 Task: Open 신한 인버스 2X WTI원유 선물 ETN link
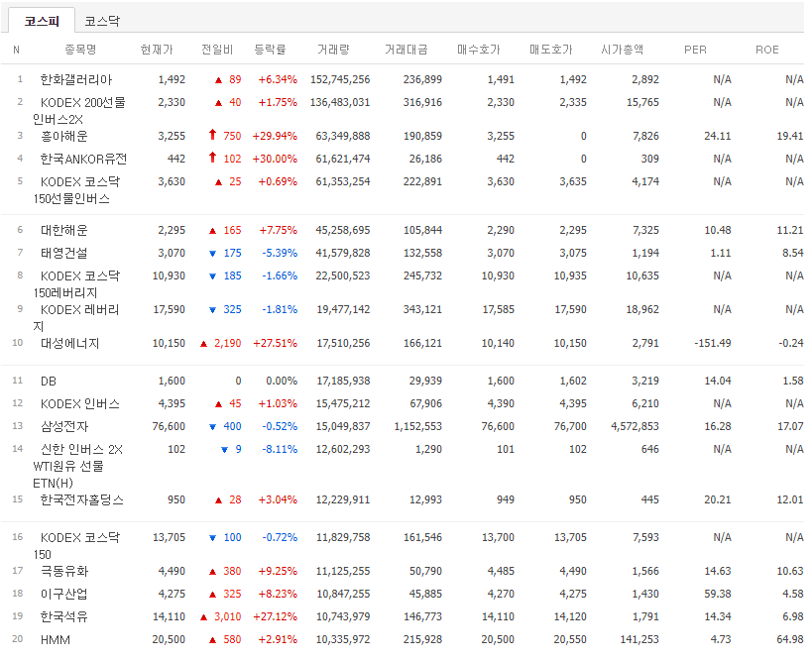pyautogui.click(x=77, y=466)
